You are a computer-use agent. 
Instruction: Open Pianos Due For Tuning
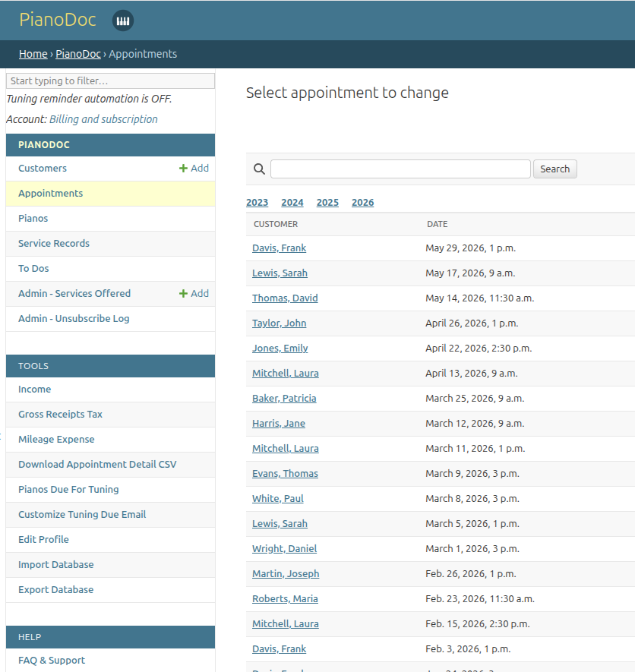coord(68,490)
